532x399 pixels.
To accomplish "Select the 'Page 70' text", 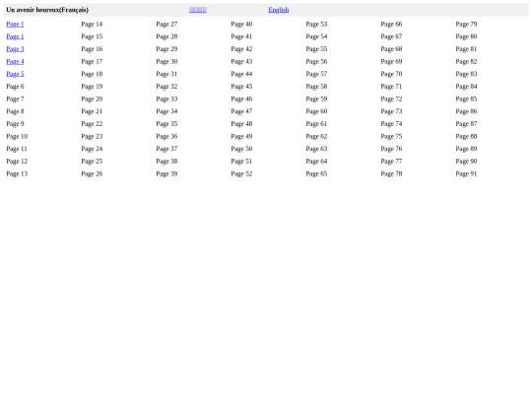I will point(391,74).
